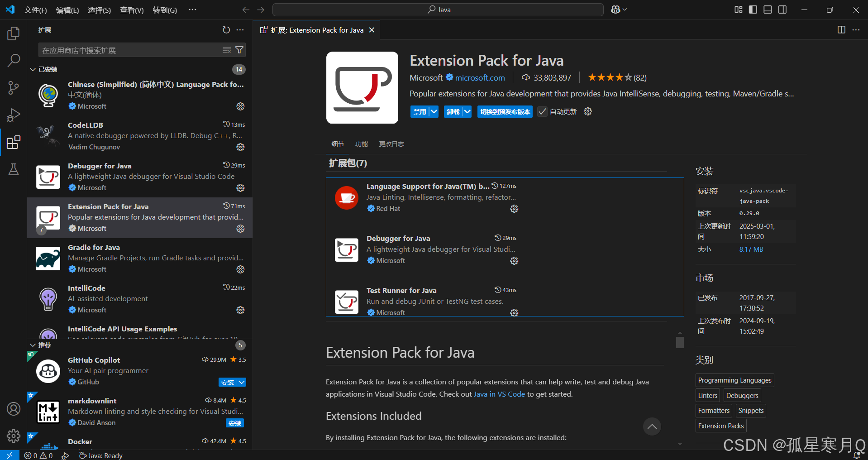Close the Extension Pack for Java tab
The height and width of the screenshot is (460, 868).
372,30
